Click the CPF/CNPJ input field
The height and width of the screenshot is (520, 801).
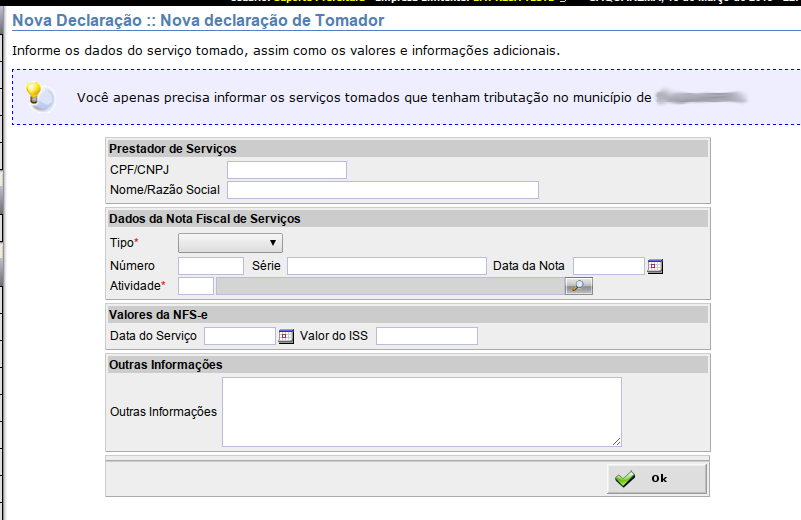pos(286,170)
